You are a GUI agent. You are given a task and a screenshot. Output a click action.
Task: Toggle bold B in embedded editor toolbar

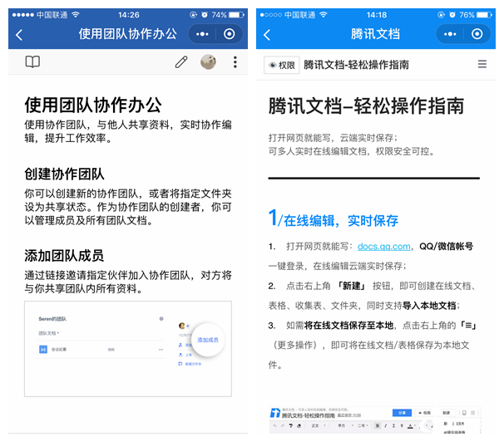378,425
